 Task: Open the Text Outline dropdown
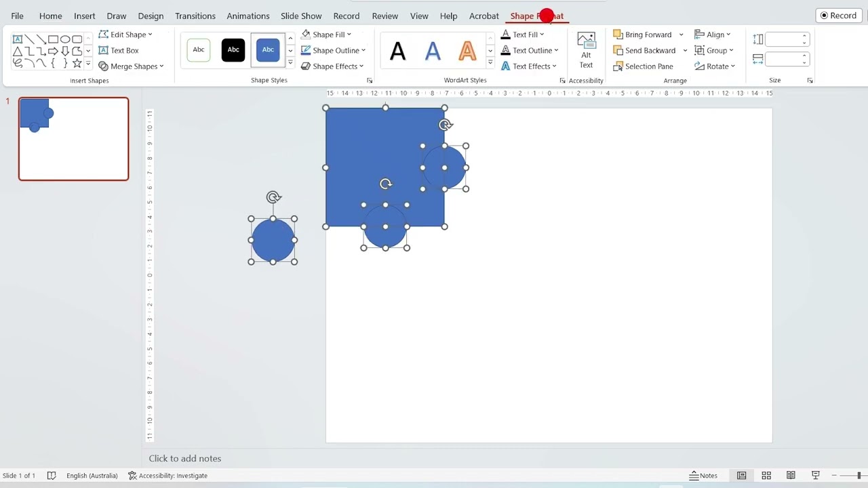[530, 50]
